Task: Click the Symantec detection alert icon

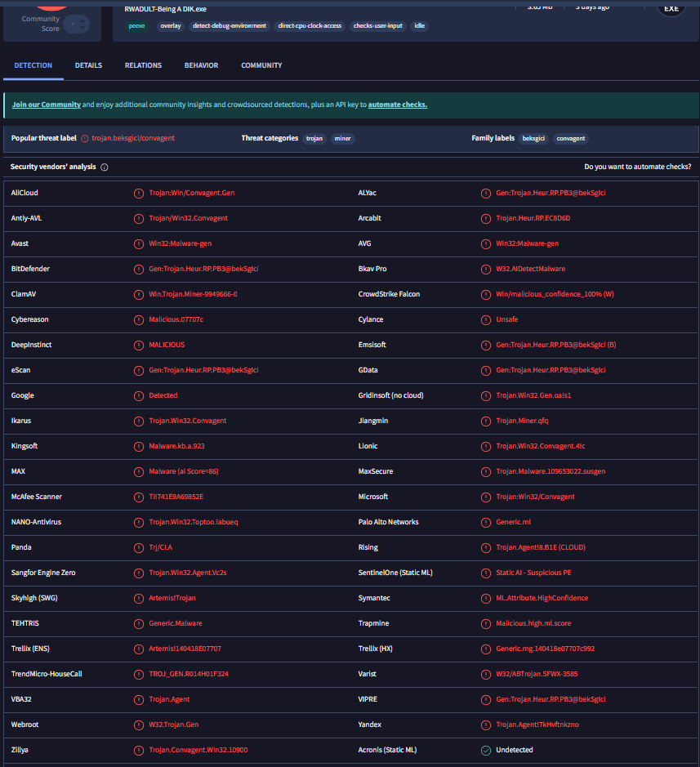Action: tap(486, 599)
